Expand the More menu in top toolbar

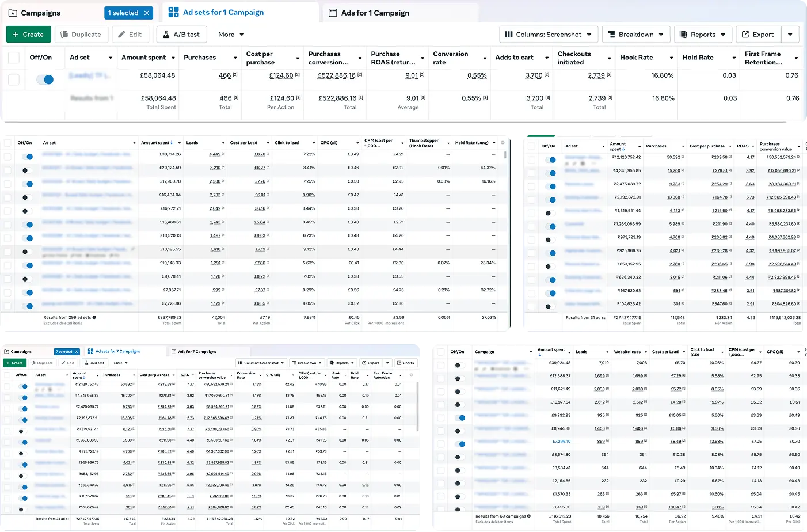click(x=231, y=35)
